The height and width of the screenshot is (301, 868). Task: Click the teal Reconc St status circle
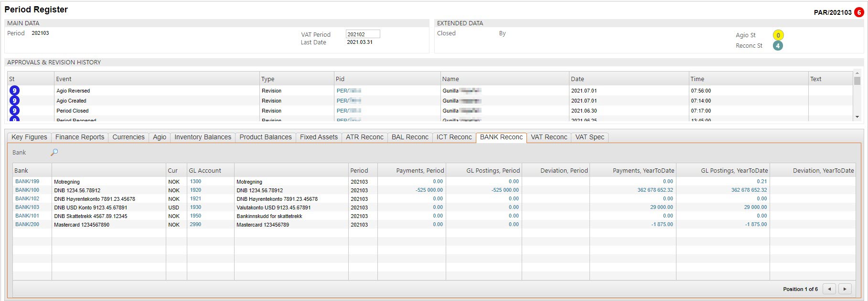pos(778,46)
